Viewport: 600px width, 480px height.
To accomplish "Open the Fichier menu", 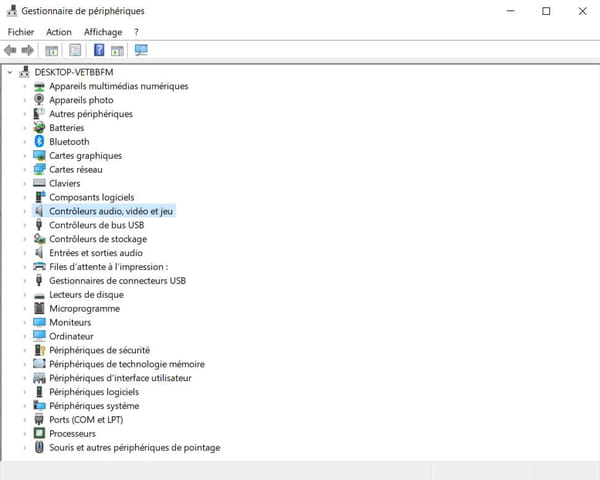I will [x=21, y=32].
